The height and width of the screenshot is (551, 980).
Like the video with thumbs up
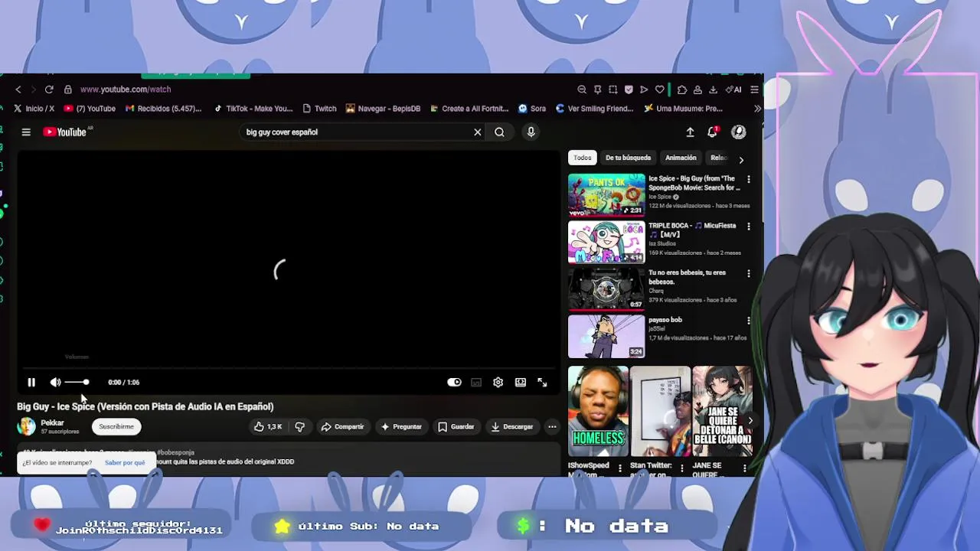coord(268,426)
